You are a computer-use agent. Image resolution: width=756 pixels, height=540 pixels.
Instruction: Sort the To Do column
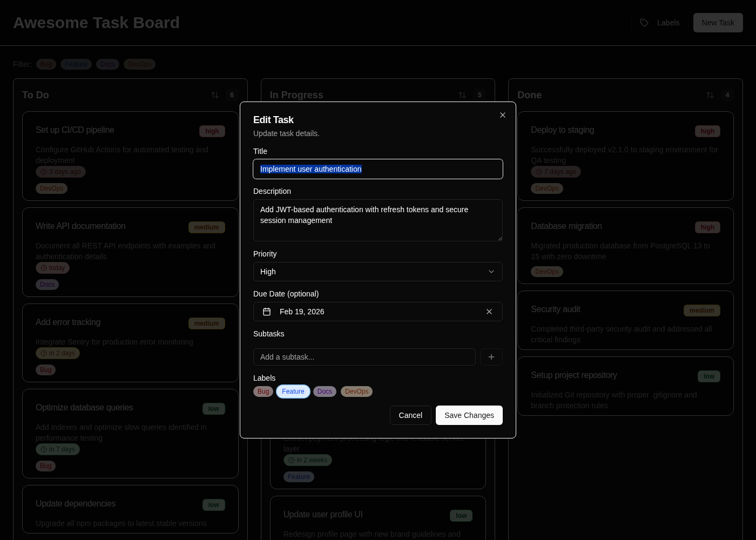point(215,95)
